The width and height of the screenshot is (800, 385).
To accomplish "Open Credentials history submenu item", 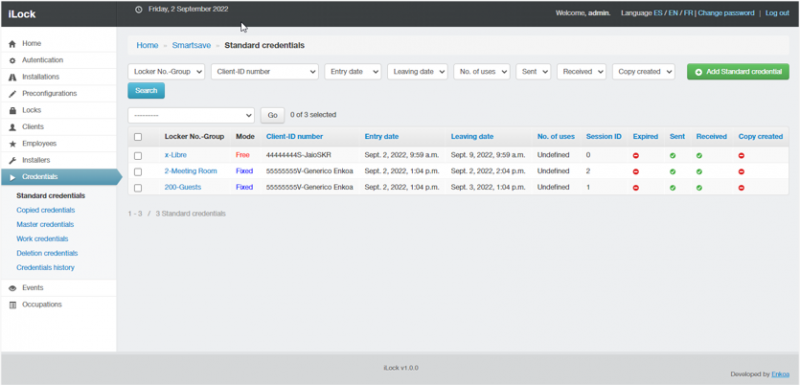I will point(45,267).
